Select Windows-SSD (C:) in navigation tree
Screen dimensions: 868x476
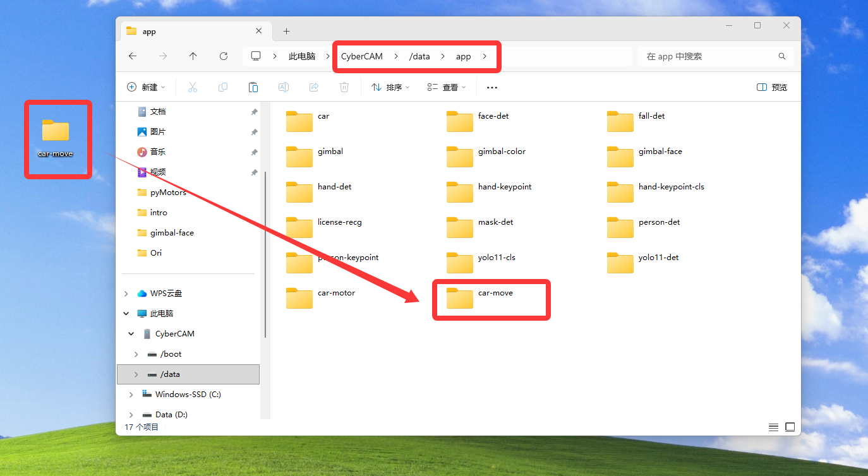coord(188,395)
